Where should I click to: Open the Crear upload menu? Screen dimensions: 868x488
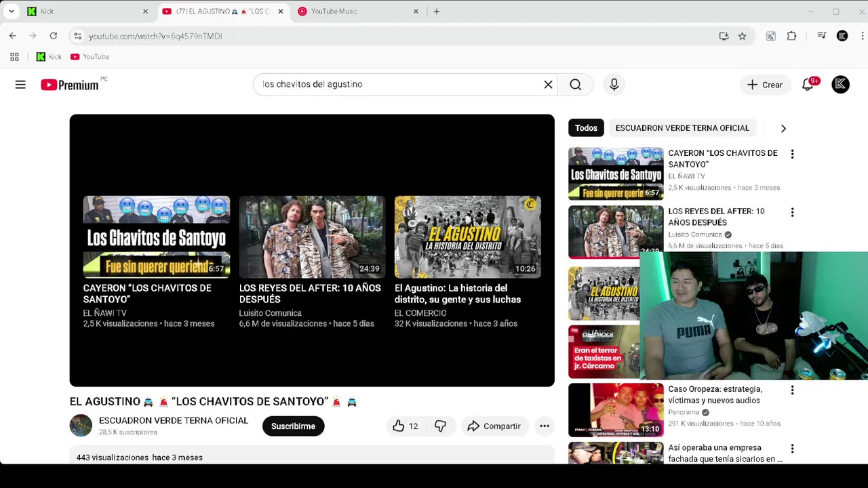pyautogui.click(x=765, y=85)
